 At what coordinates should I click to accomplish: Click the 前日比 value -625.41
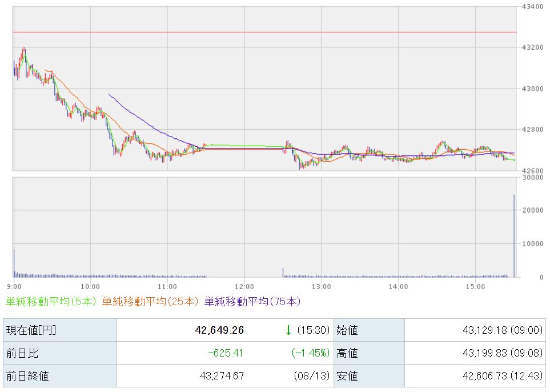[226, 353]
